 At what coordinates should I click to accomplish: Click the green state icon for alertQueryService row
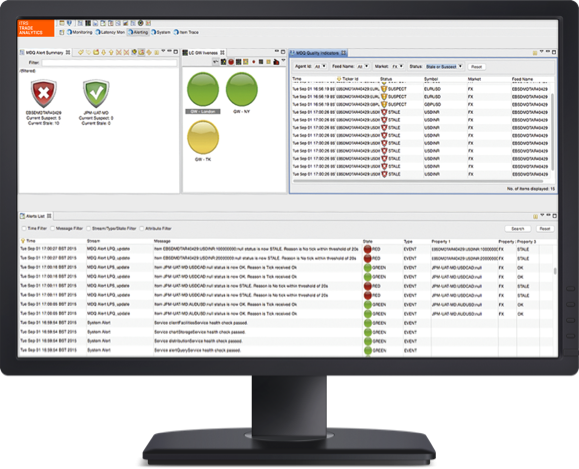[x=367, y=350]
